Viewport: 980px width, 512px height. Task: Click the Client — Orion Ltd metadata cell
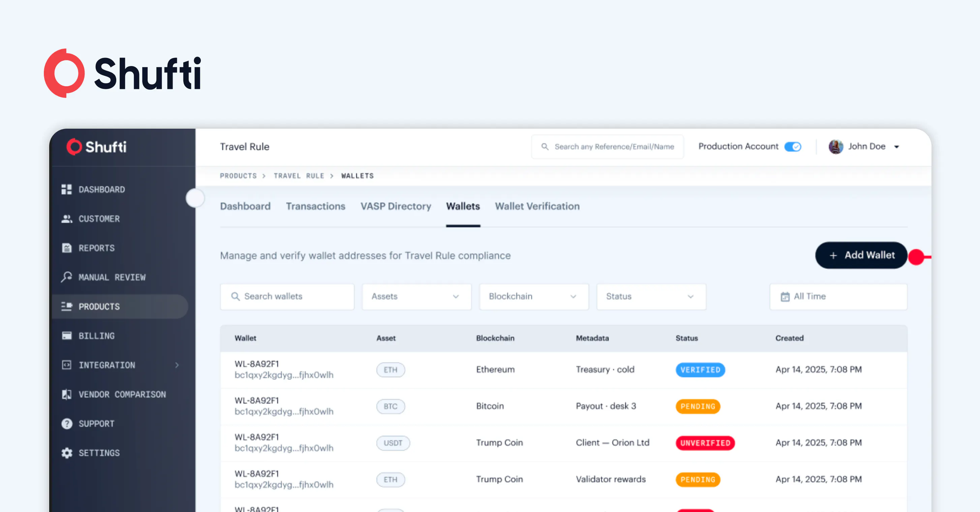click(x=613, y=442)
